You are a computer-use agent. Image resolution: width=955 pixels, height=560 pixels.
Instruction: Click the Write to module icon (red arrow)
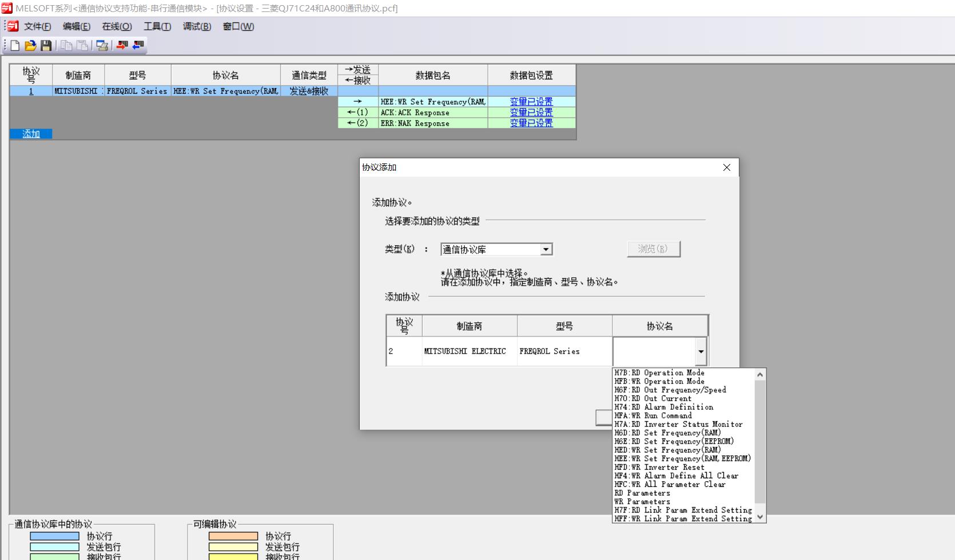click(x=122, y=45)
